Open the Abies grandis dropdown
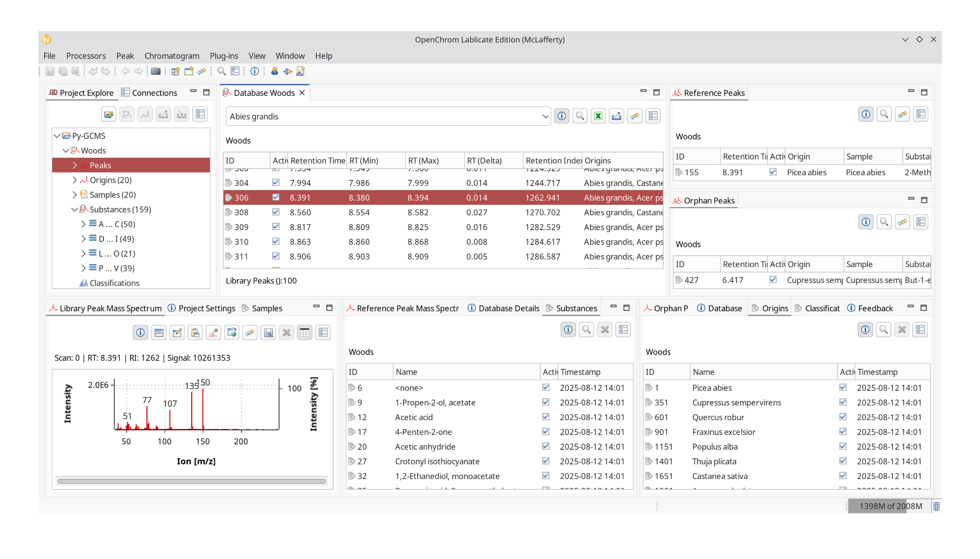This screenshot has height=559, width=980. [545, 117]
